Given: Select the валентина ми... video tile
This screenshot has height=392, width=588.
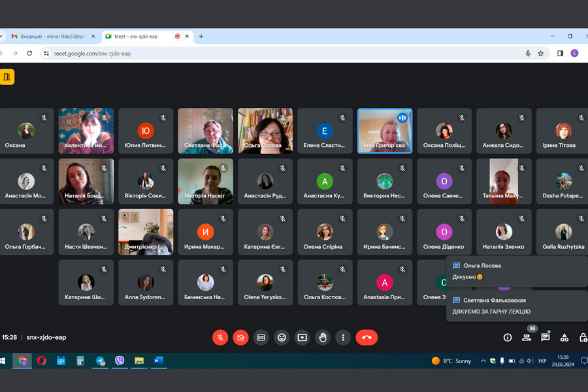Looking at the screenshot, I should coord(86,131).
